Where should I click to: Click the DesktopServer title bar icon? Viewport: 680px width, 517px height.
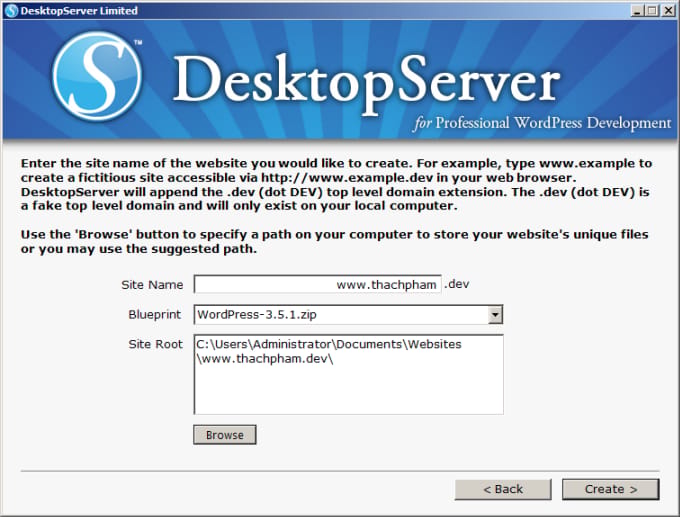pyautogui.click(x=11, y=10)
